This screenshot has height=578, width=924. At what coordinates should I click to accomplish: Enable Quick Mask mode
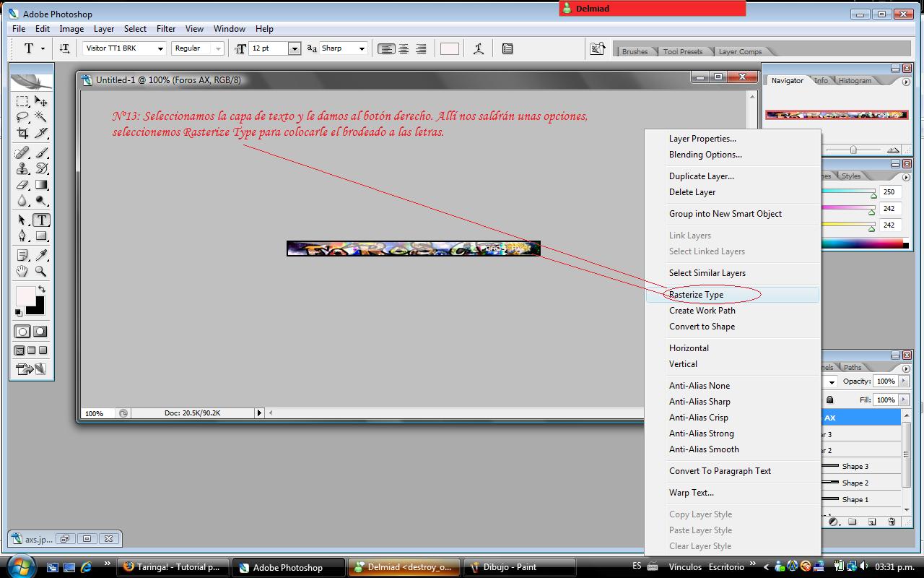[40, 332]
